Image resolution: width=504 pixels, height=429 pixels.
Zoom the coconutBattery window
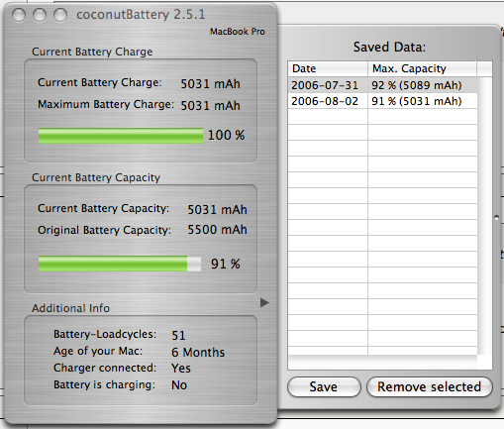coord(60,15)
